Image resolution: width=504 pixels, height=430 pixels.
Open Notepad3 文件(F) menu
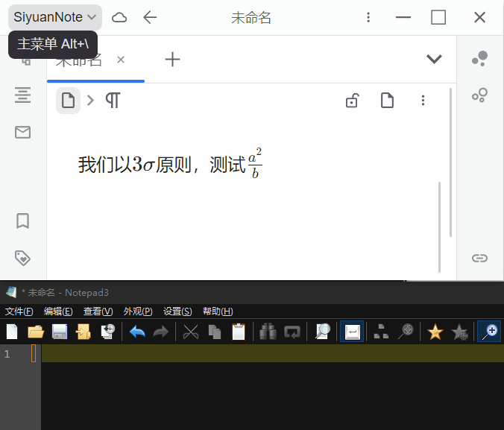coord(19,312)
